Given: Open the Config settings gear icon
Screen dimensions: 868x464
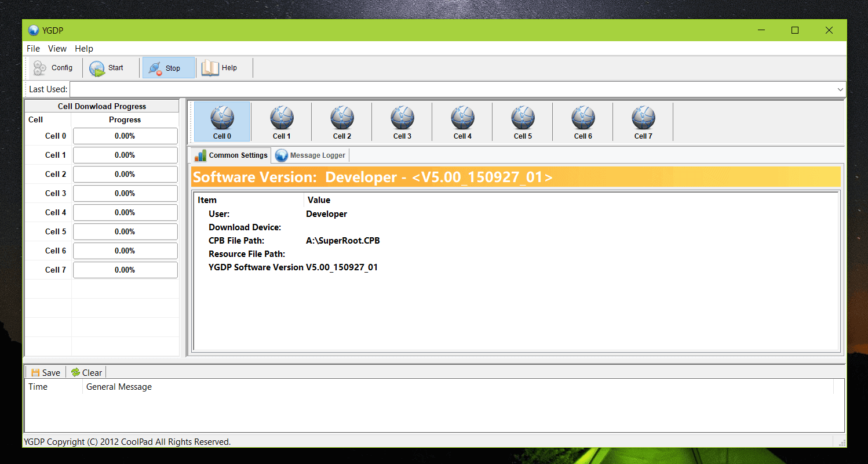Looking at the screenshot, I should 40,68.
